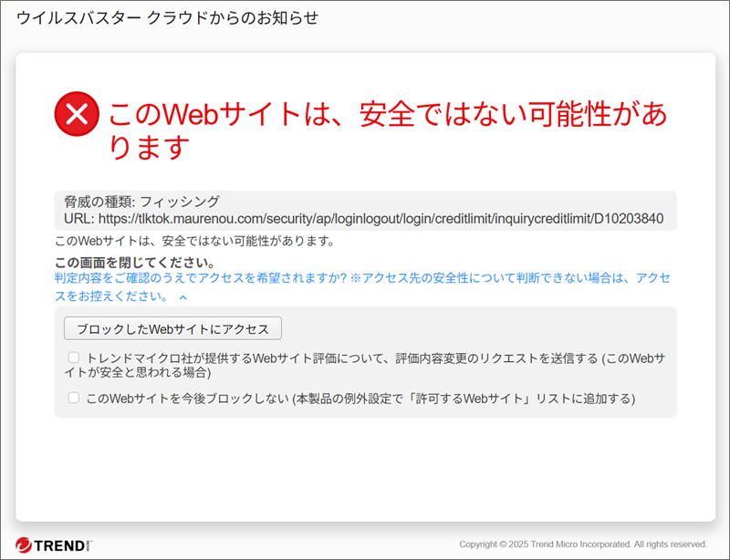Click the red X warning icon
Screen dimensions: 730x560
pyautogui.click(x=77, y=114)
